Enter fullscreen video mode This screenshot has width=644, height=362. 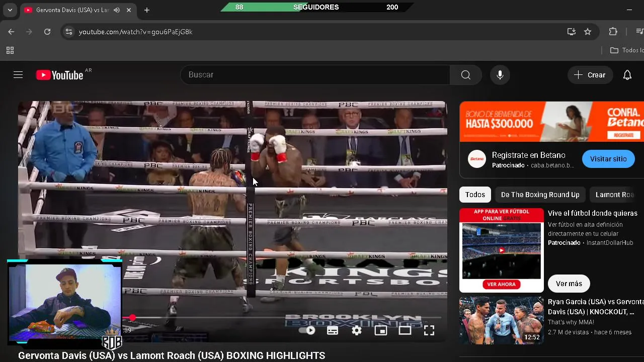(x=429, y=330)
